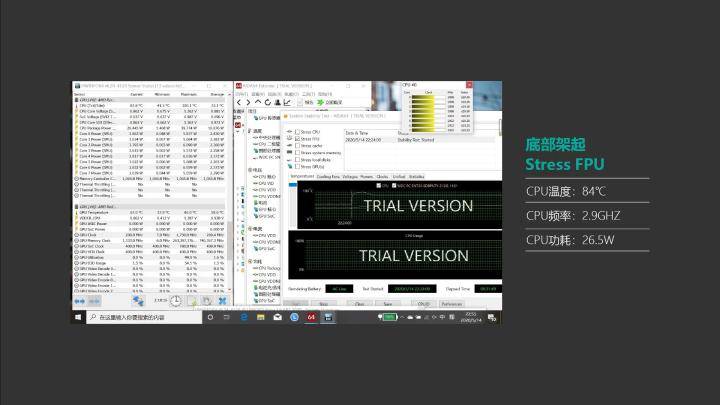The height and width of the screenshot is (405, 720).
Task: Enable the Stress cache checkbox
Action: [297, 146]
